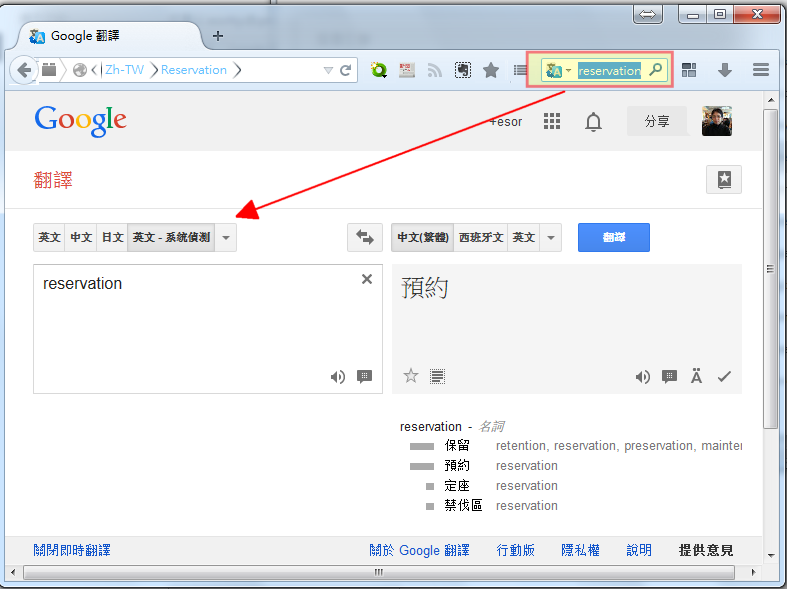Viewport: 787px width, 589px height.
Task: Open the bookmarks list icon beside the star
Action: 520,70
